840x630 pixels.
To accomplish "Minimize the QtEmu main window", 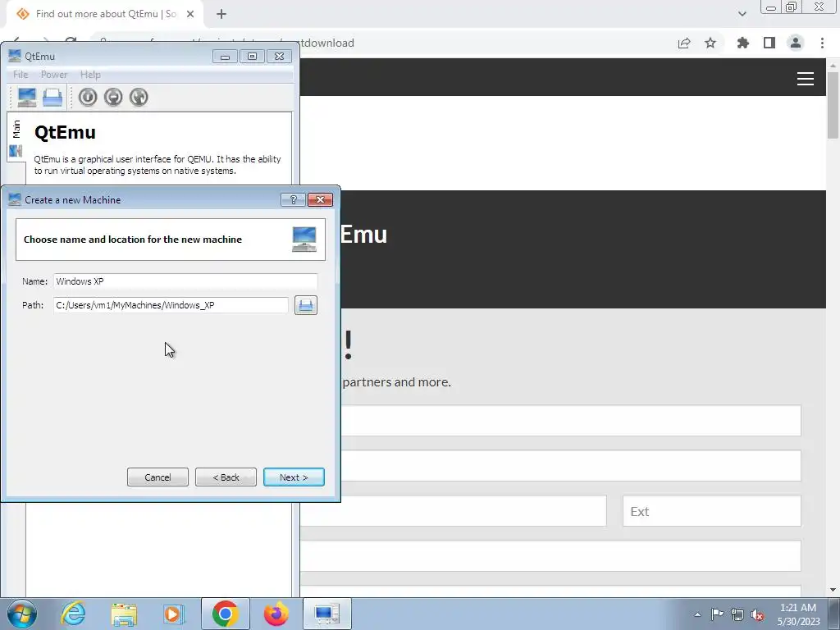I will [225, 57].
